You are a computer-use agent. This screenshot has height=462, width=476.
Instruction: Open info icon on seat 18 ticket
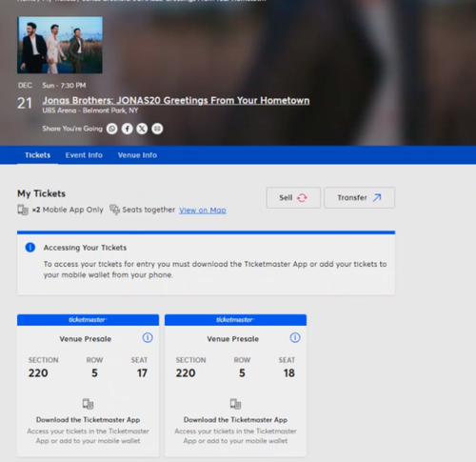coord(295,337)
